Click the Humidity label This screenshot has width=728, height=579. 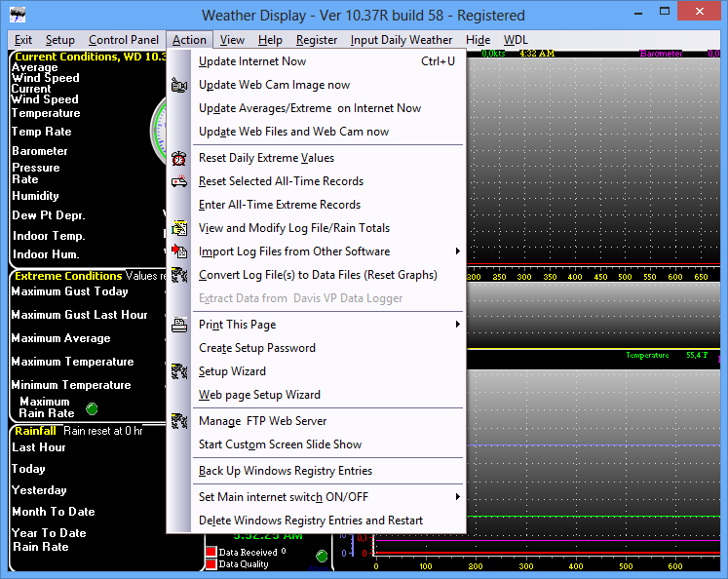click(x=35, y=196)
